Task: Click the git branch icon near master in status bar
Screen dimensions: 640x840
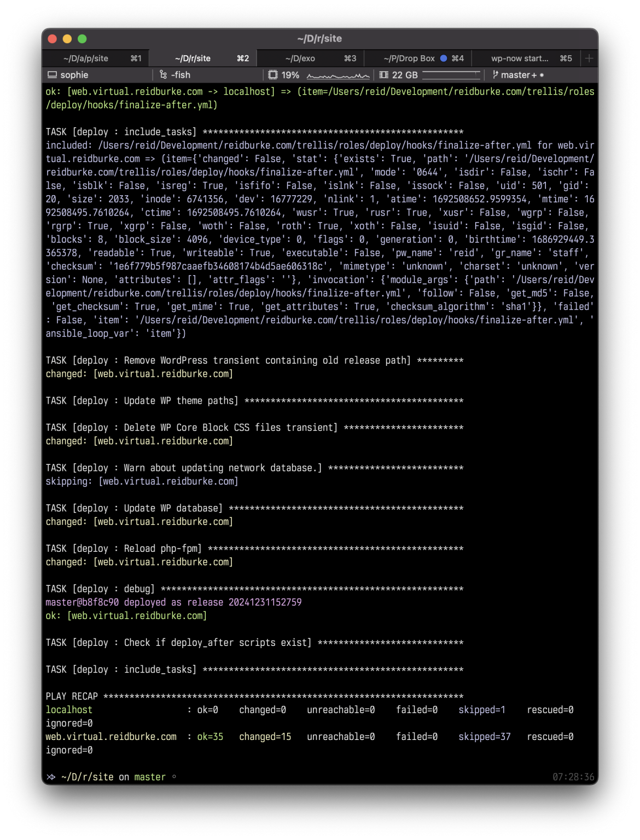Action: point(495,74)
